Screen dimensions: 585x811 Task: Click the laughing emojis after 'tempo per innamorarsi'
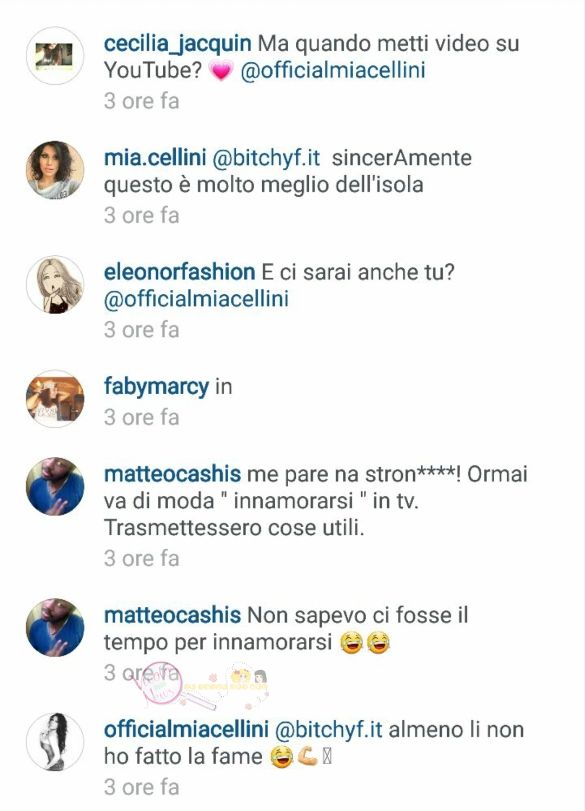365,643
